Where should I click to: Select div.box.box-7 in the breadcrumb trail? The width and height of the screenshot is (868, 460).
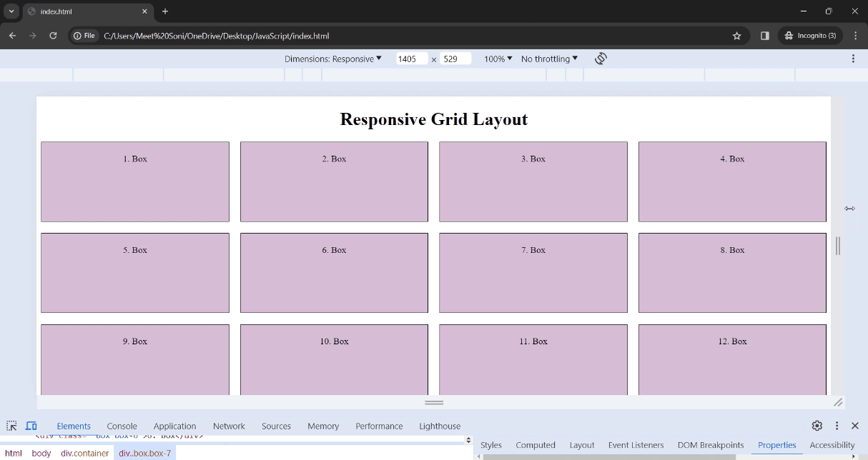coord(144,453)
